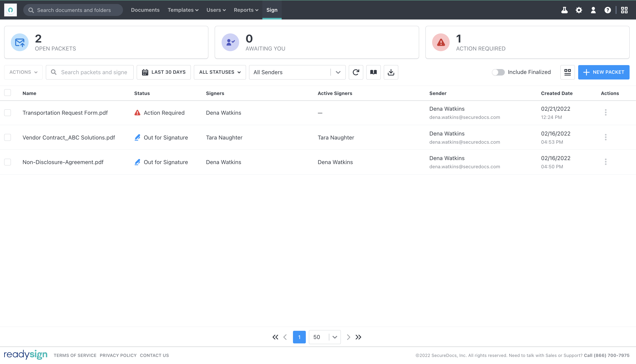
Task: Open the ACTIONS dropdown
Action: pyautogui.click(x=23, y=72)
